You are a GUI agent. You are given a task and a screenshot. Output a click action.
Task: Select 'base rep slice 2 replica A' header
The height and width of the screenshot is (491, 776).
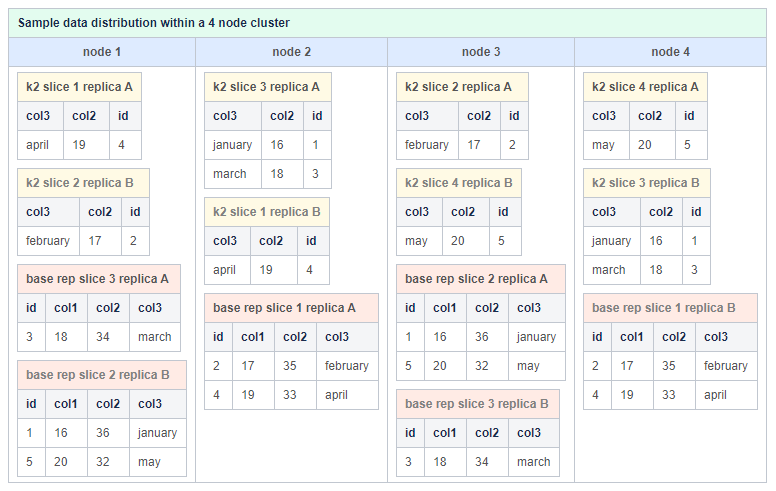point(481,279)
